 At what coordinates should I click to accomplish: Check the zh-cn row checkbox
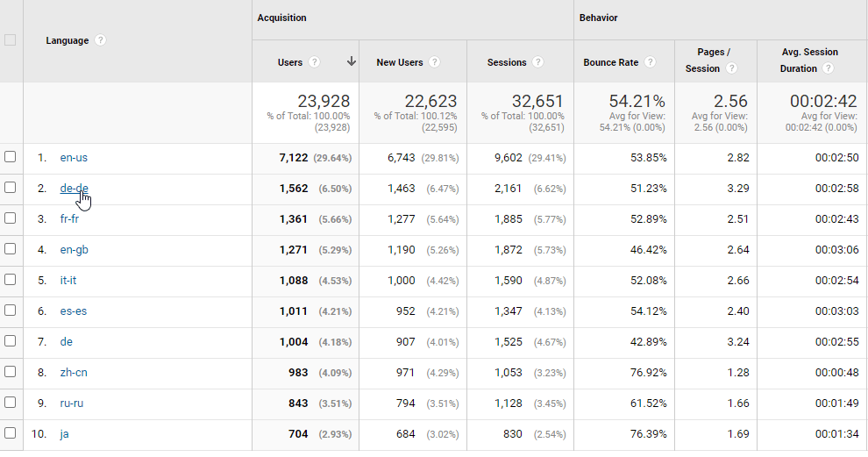pyautogui.click(x=10, y=372)
